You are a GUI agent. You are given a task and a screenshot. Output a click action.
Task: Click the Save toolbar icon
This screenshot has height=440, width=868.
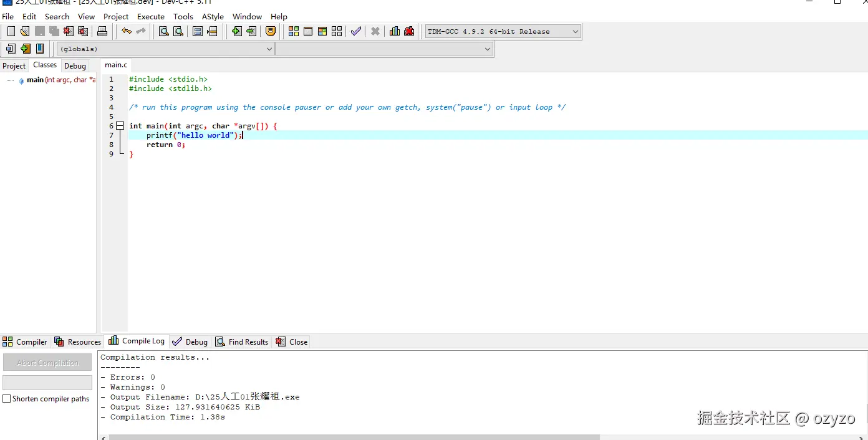(39, 31)
